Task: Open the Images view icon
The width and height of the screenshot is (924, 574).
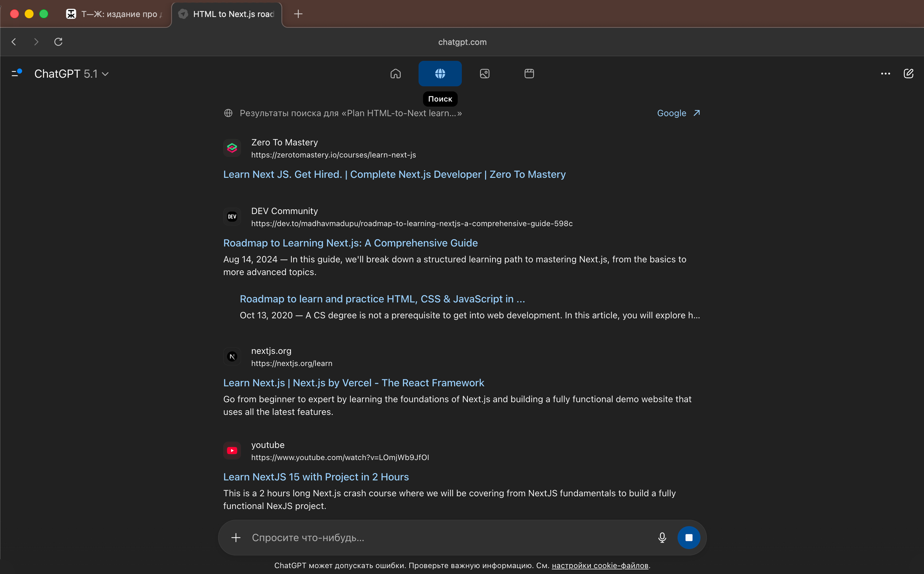Action: pyautogui.click(x=484, y=74)
